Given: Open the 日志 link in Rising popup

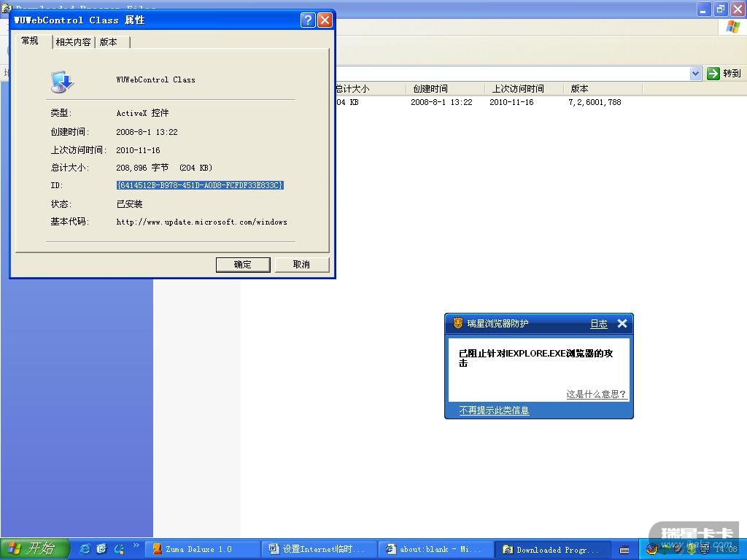Looking at the screenshot, I should [x=599, y=324].
